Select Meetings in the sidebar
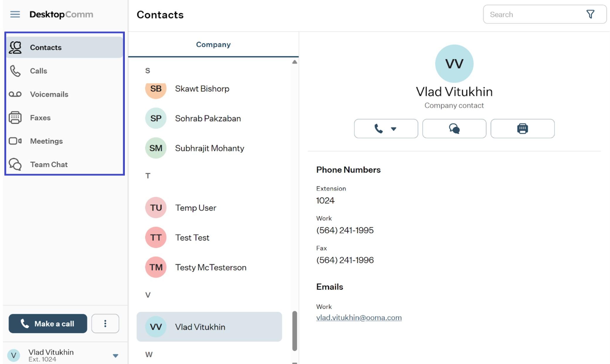The image size is (610, 364). coord(65,141)
